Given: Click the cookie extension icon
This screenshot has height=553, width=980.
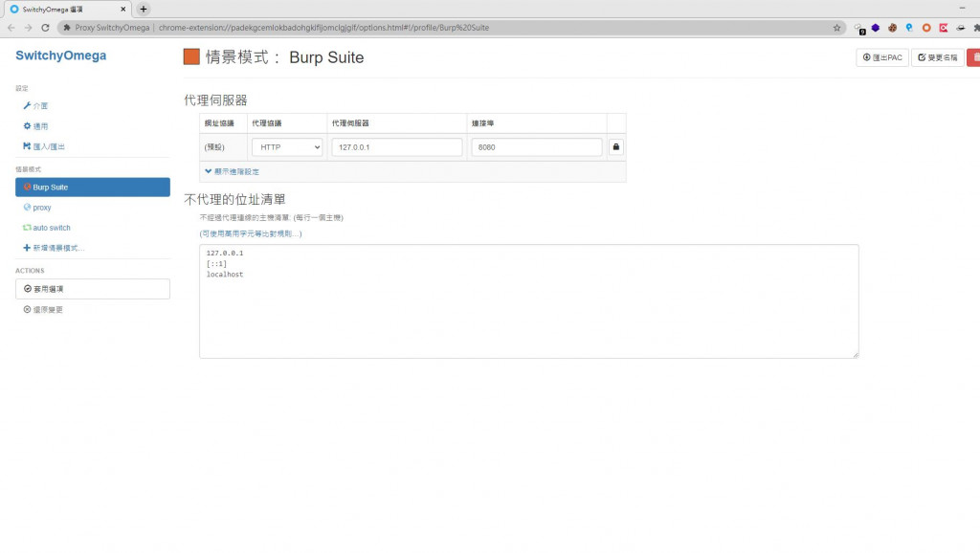Looking at the screenshot, I should pyautogui.click(x=893, y=28).
